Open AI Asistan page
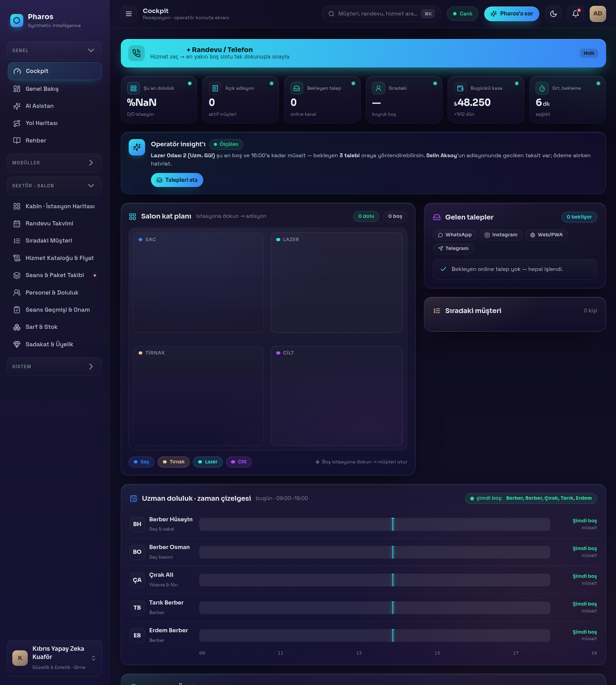The image size is (616, 685). (54, 106)
